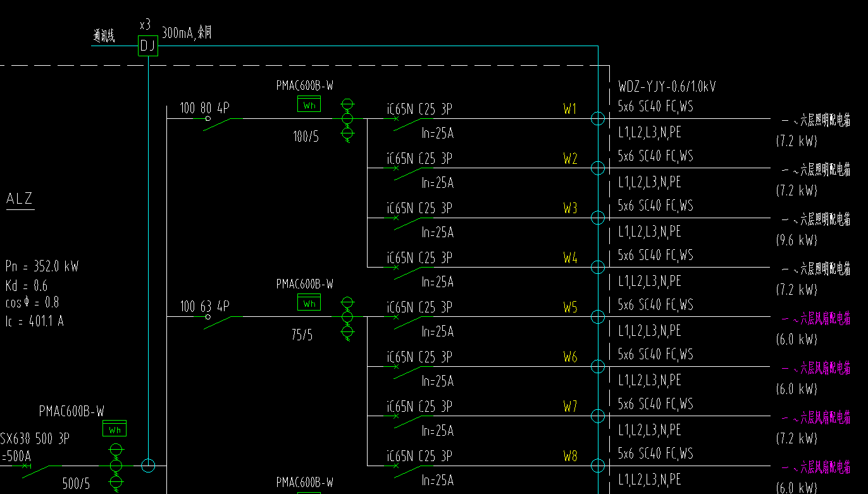The width and height of the screenshot is (868, 494).
Task: Select the 100 80 4P breaker label
Action: click(x=205, y=108)
